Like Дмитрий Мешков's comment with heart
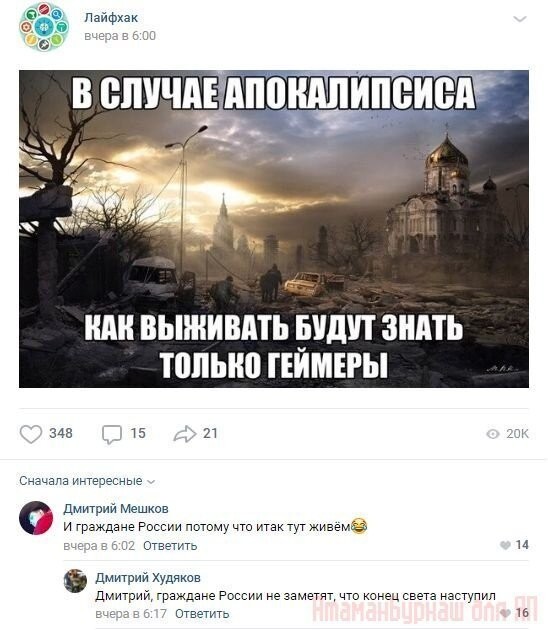This screenshot has width=548, height=630. click(505, 545)
